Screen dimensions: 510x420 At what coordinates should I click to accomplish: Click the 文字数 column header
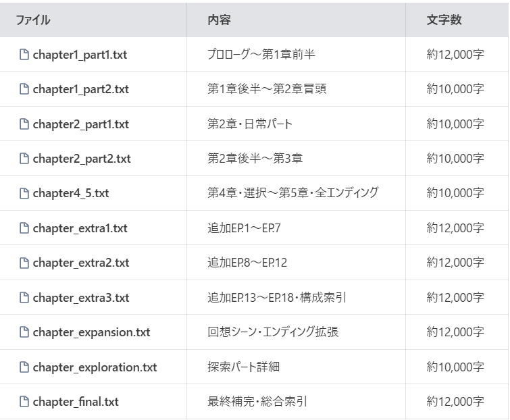444,20
